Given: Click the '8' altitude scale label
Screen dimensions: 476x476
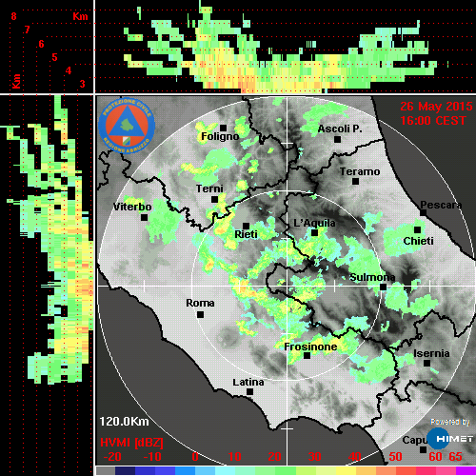Looking at the screenshot, I should click(x=13, y=16).
